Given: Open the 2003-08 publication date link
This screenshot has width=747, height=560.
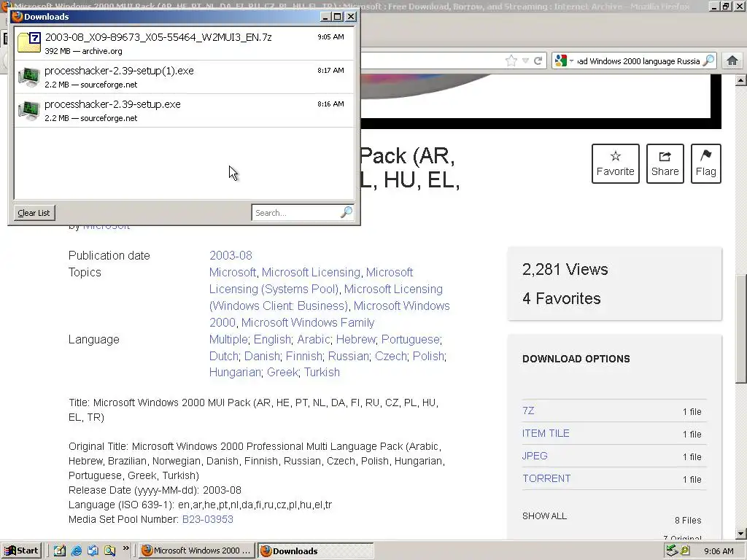Looking at the screenshot, I should point(231,255).
